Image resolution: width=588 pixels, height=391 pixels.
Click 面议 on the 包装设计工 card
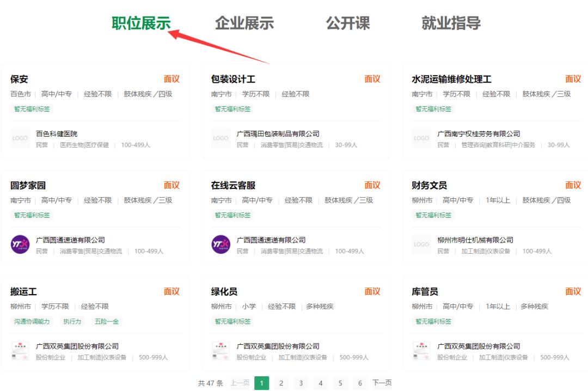373,78
